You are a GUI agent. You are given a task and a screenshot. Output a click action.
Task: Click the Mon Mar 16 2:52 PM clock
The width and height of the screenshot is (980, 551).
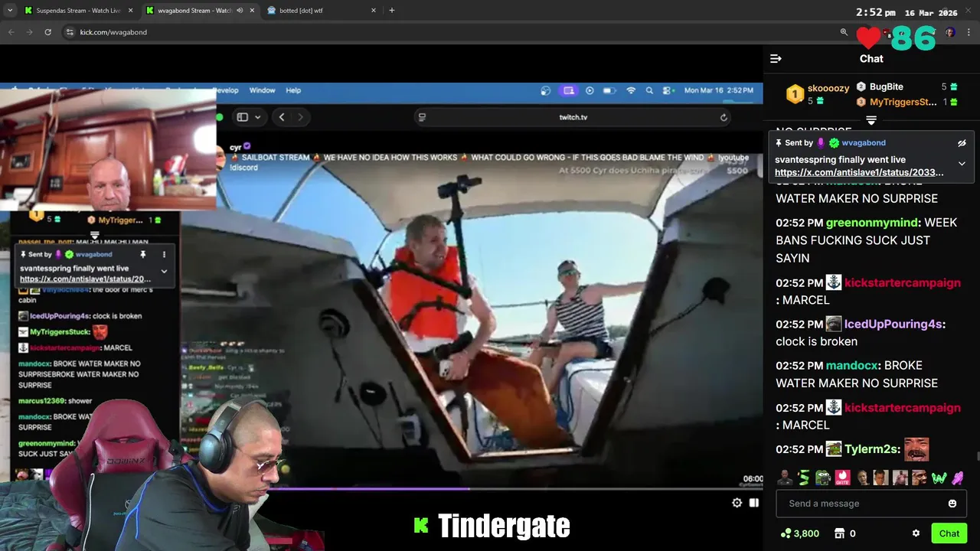click(719, 90)
